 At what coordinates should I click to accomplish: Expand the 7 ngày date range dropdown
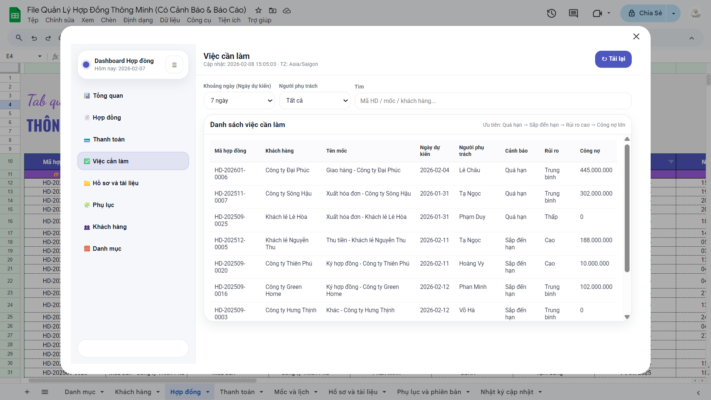238,101
